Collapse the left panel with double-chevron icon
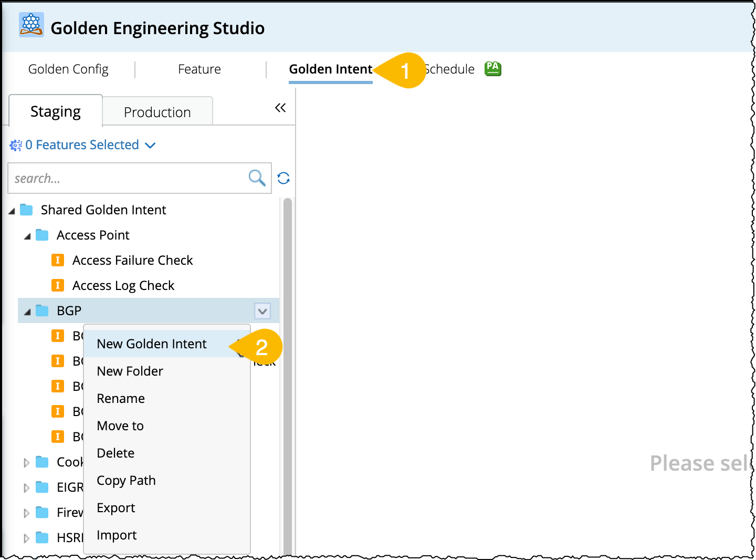 (x=280, y=108)
